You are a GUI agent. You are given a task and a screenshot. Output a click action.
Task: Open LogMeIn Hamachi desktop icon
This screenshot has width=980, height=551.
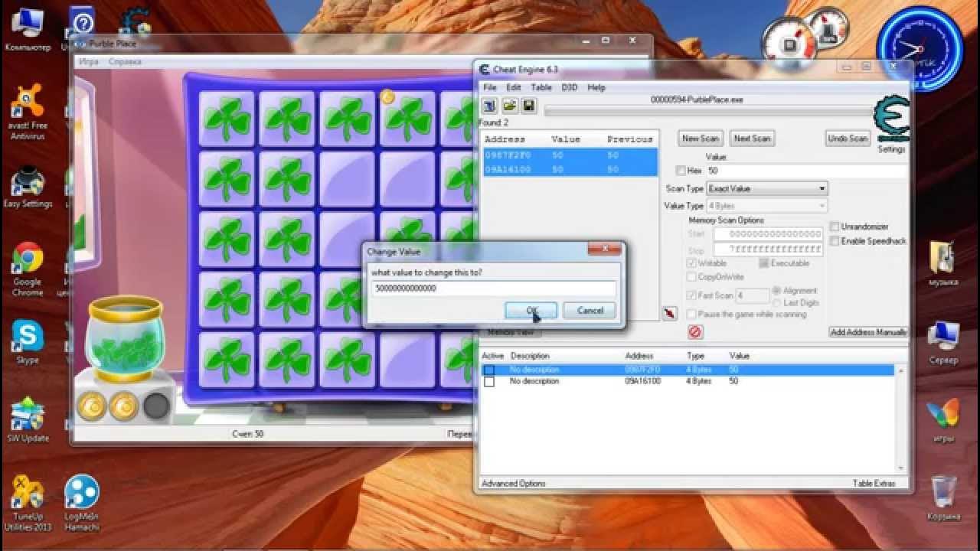(x=82, y=502)
